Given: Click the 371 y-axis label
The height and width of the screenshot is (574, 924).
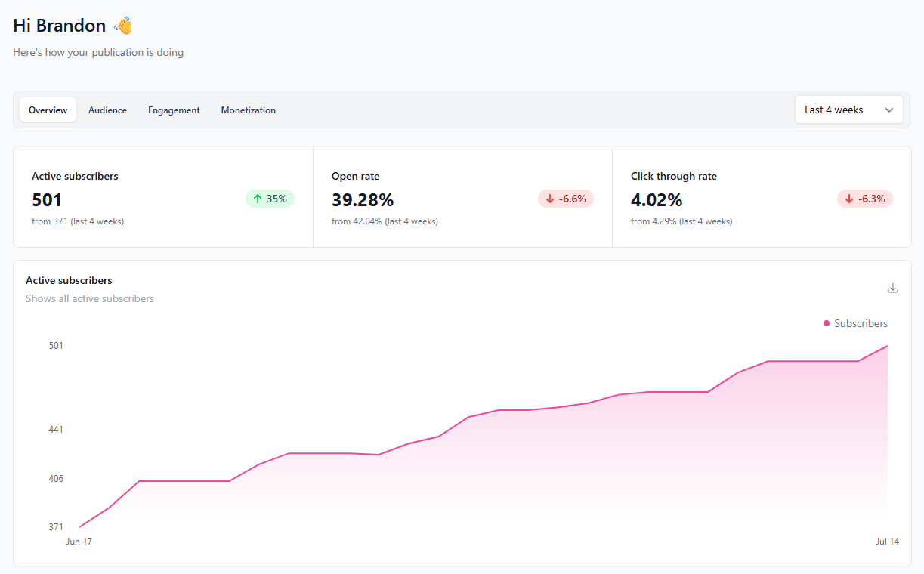Looking at the screenshot, I should click(56, 527).
